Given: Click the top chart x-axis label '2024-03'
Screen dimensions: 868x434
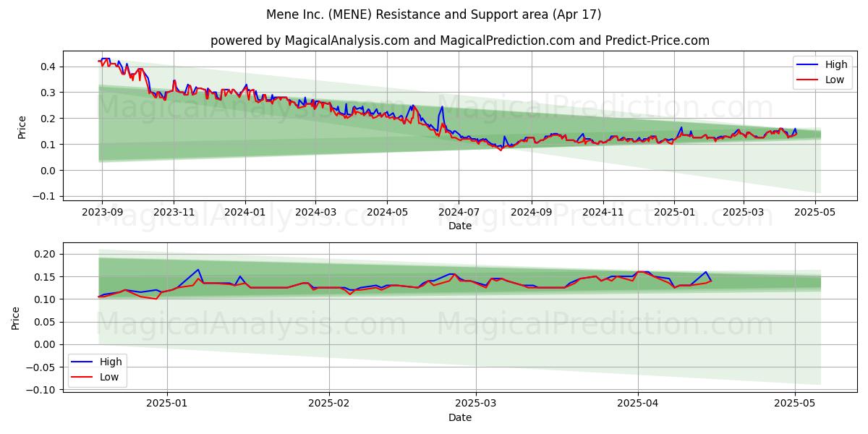Looking at the screenshot, I should 315,212.
